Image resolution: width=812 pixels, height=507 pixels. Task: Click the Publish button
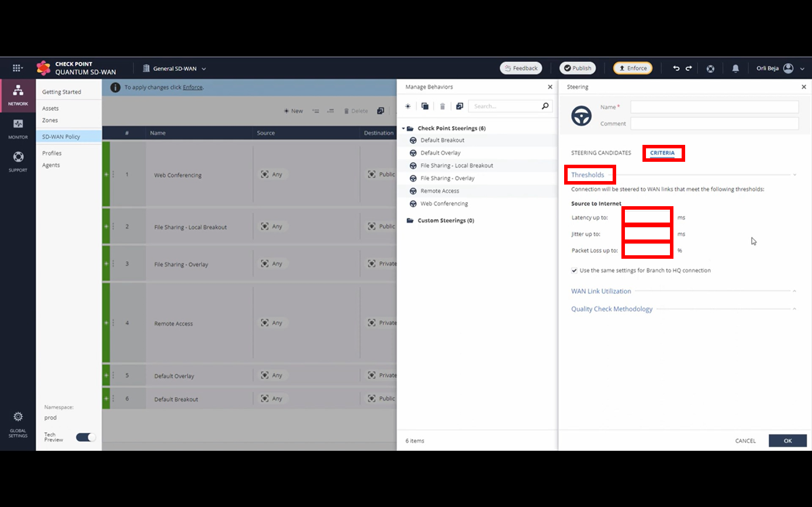coord(577,68)
